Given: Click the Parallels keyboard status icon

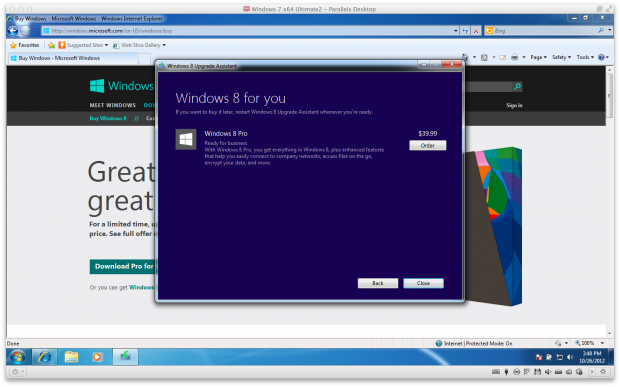Looking at the screenshot, I should click(495, 372).
